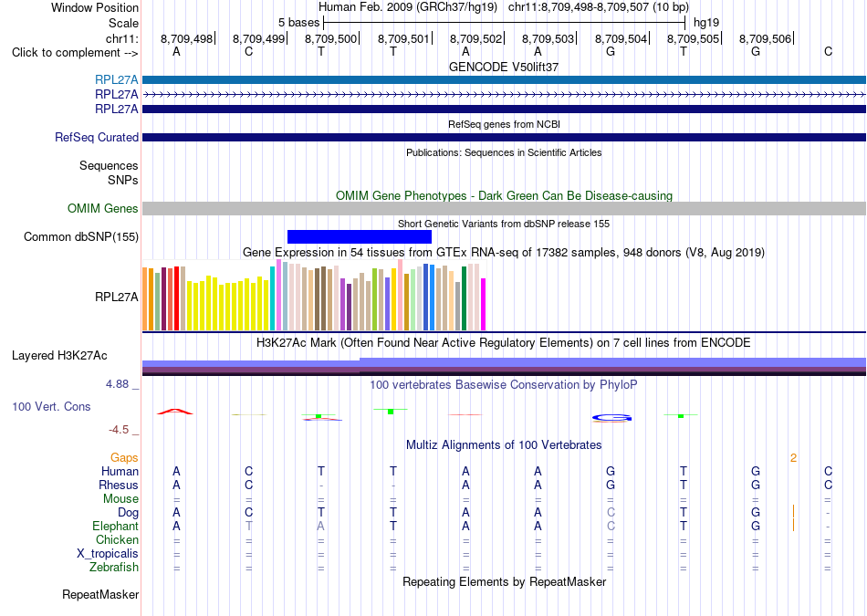
Task: Click the Mouse species label
Action: (121, 499)
